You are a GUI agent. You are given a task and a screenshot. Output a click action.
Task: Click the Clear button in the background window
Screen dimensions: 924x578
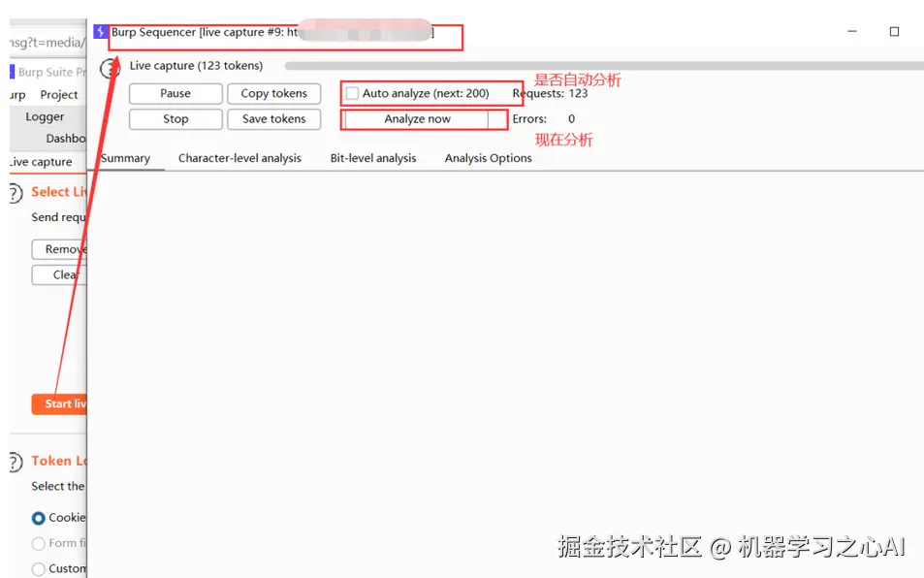[59, 275]
